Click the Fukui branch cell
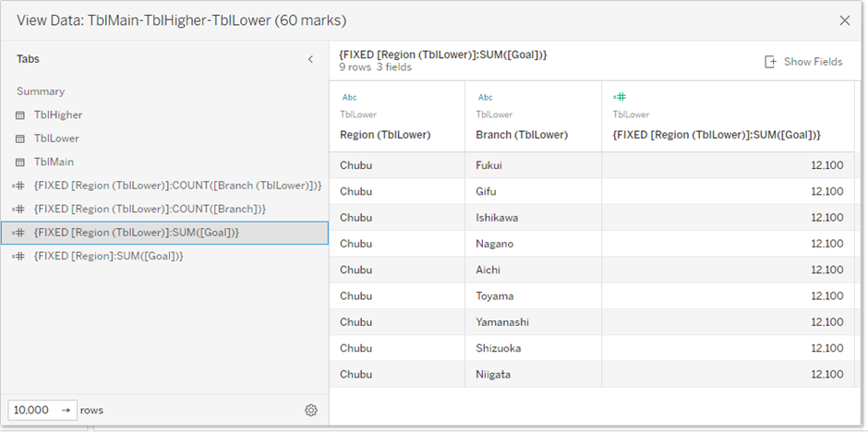 [x=533, y=165]
